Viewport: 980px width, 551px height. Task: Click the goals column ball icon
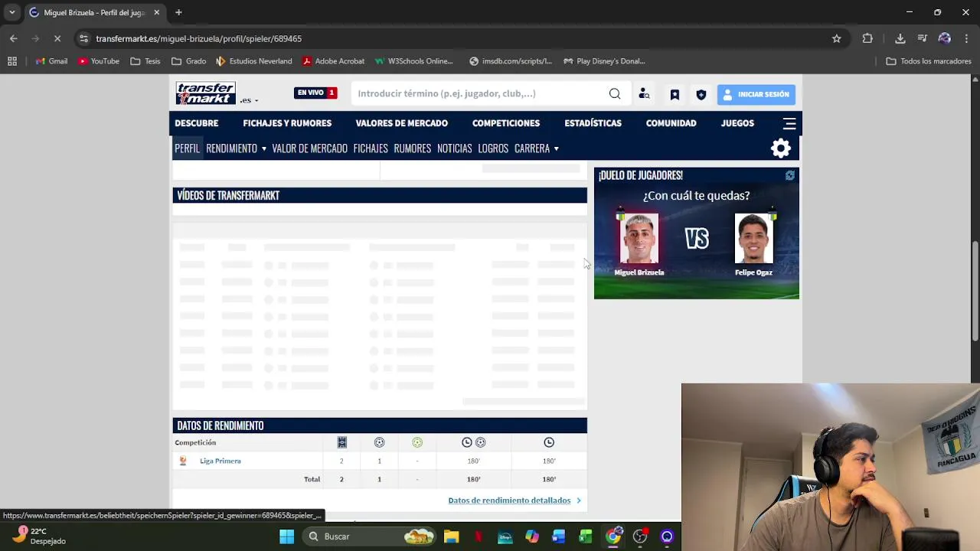[x=379, y=442]
